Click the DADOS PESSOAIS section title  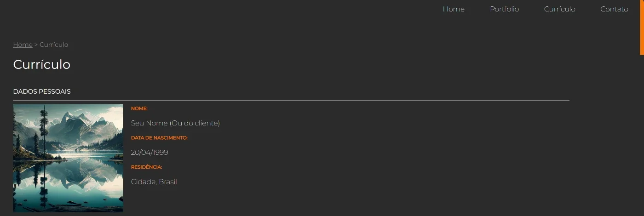pos(42,91)
